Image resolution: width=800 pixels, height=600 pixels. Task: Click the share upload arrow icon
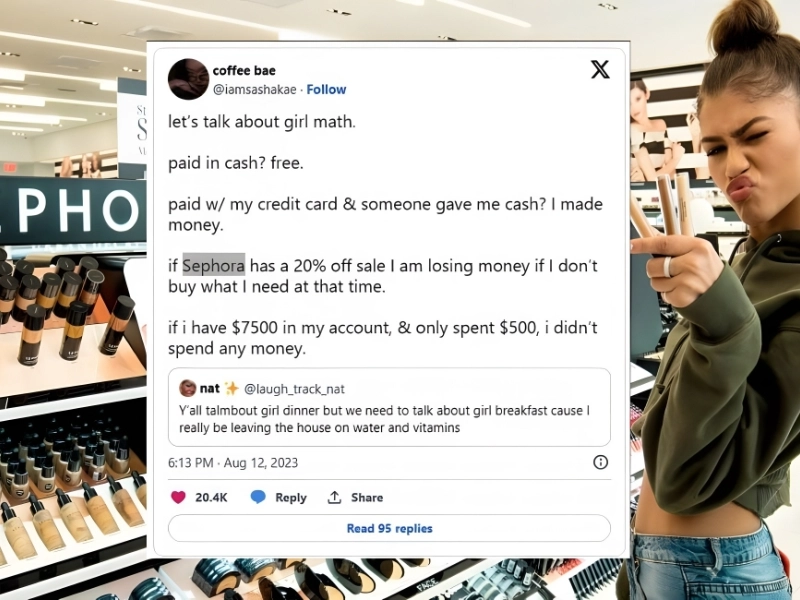334,497
